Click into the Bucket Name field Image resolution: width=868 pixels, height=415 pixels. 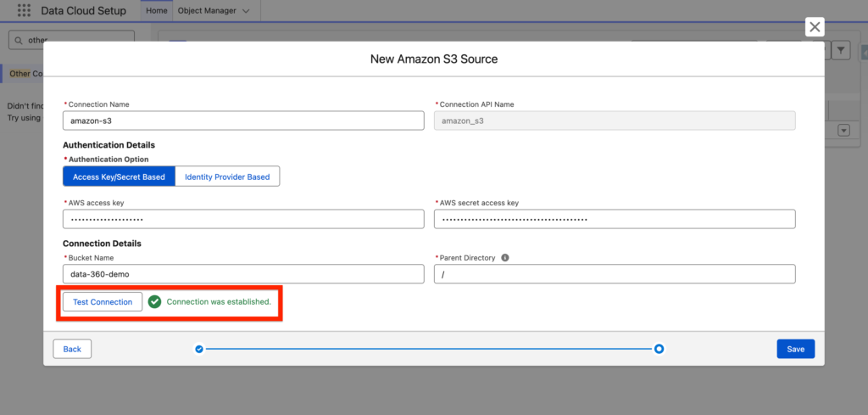[243, 274]
